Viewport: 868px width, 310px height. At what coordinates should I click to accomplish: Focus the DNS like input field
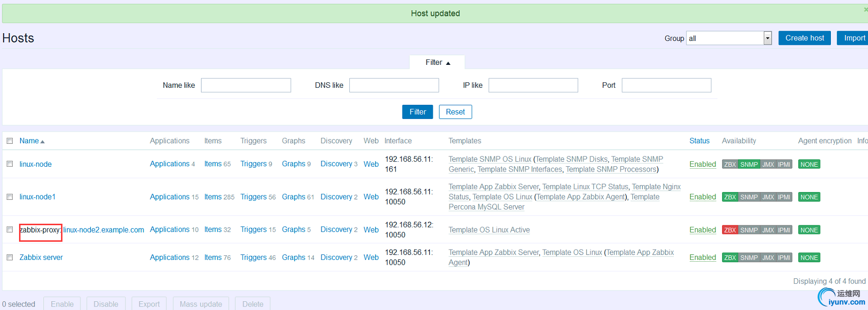(394, 85)
